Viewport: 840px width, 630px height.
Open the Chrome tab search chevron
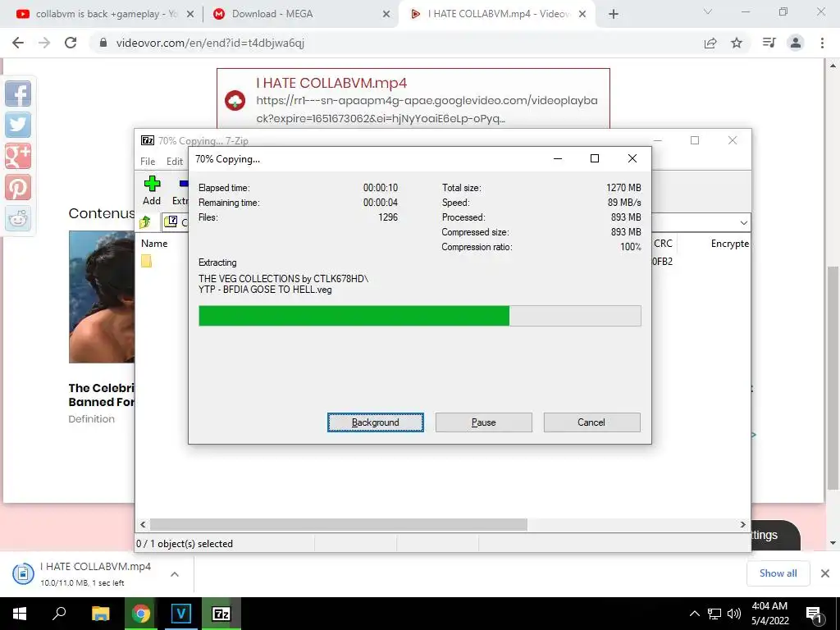click(708, 11)
